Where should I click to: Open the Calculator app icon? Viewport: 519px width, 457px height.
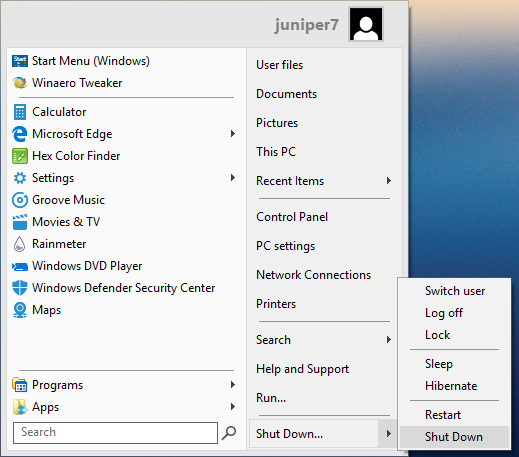click(20, 112)
